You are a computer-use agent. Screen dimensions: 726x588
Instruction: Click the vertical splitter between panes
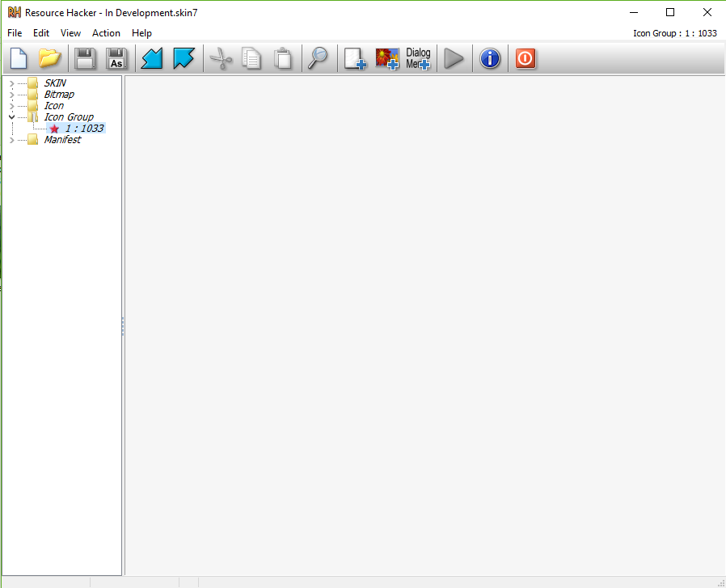click(123, 326)
